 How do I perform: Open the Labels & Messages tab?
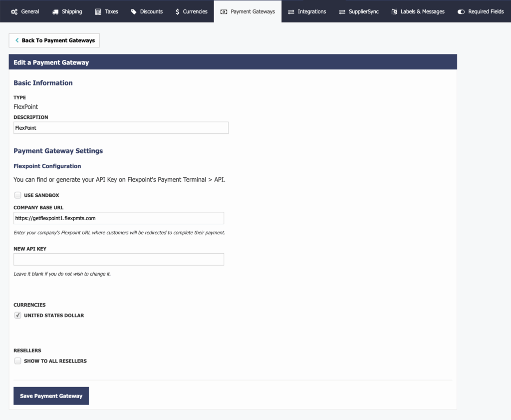[x=418, y=11]
